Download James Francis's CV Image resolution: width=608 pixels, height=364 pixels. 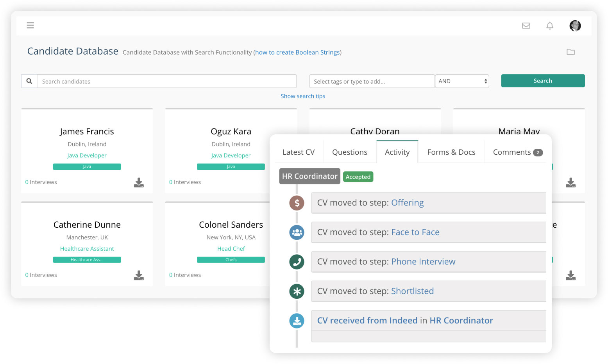[139, 182]
